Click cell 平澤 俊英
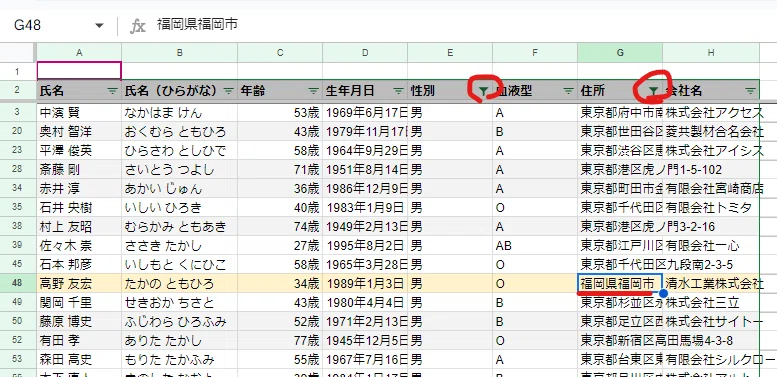The height and width of the screenshot is (377, 777). pos(79,151)
